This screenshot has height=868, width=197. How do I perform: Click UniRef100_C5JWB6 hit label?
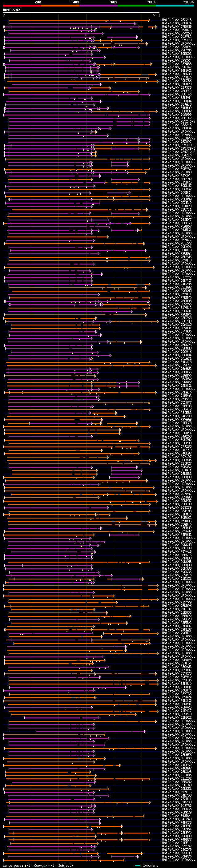(177, 521)
